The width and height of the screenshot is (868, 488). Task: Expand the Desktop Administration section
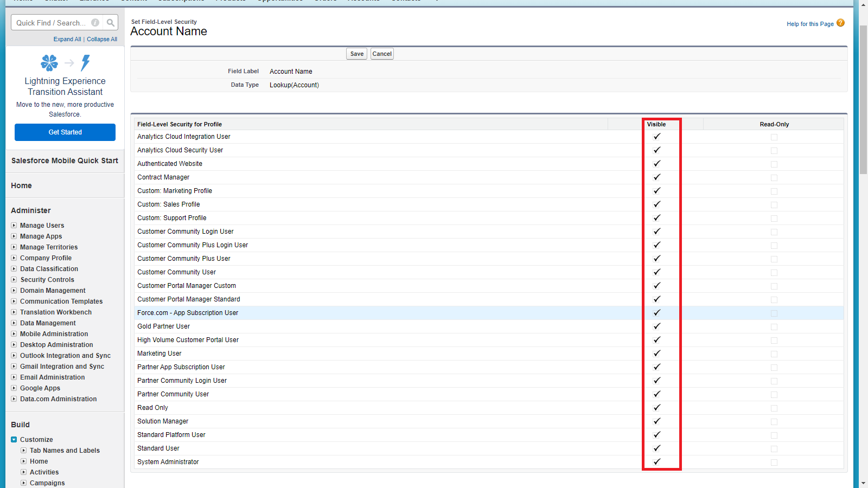pyautogui.click(x=14, y=345)
